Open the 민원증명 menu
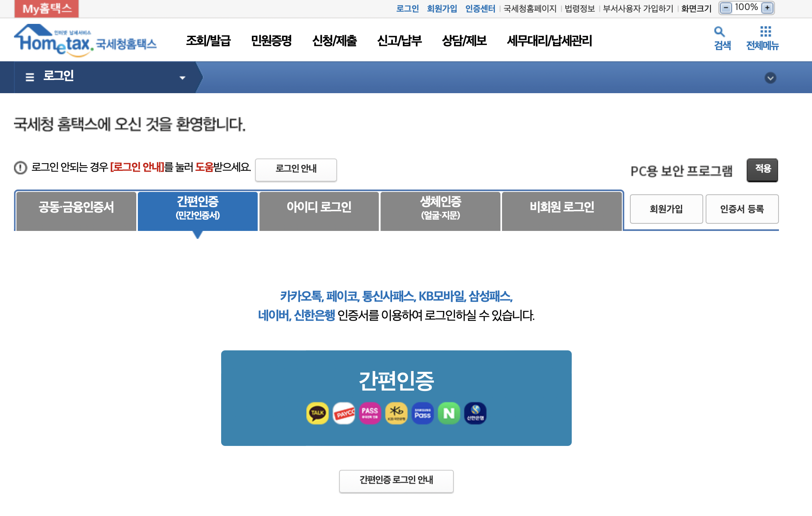 [x=271, y=41]
